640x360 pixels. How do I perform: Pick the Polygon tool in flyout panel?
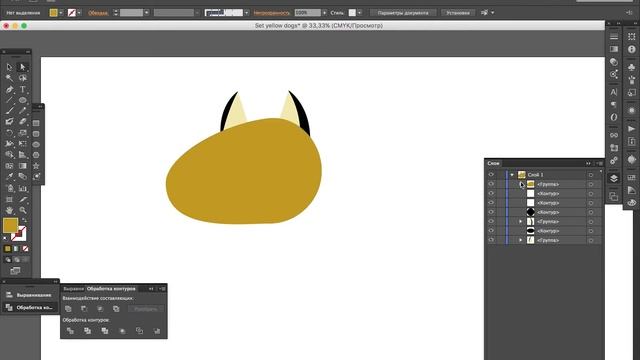point(36,155)
